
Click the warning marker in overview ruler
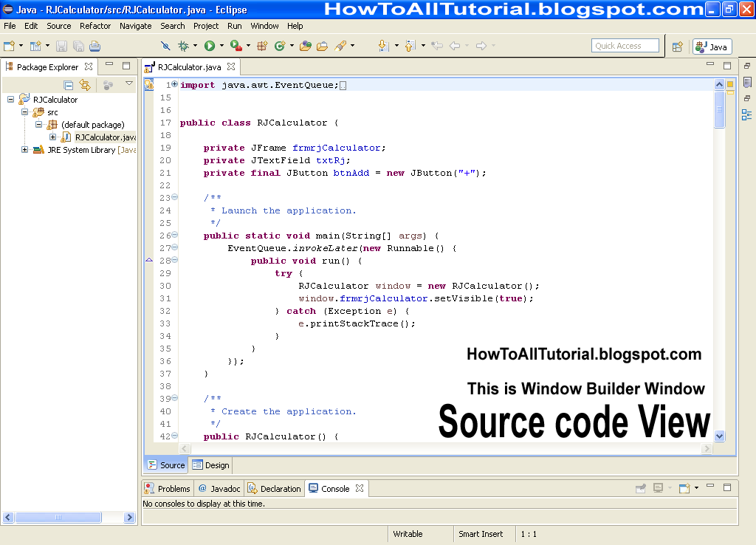[730, 84]
